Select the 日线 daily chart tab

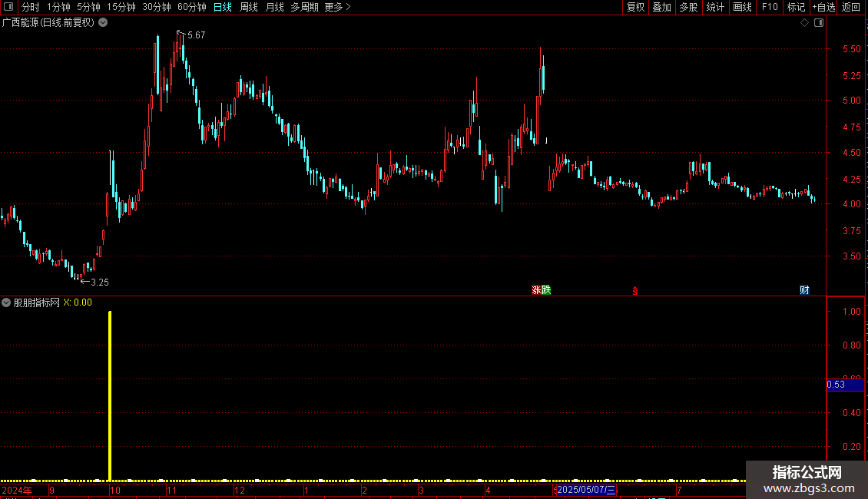[x=223, y=7]
